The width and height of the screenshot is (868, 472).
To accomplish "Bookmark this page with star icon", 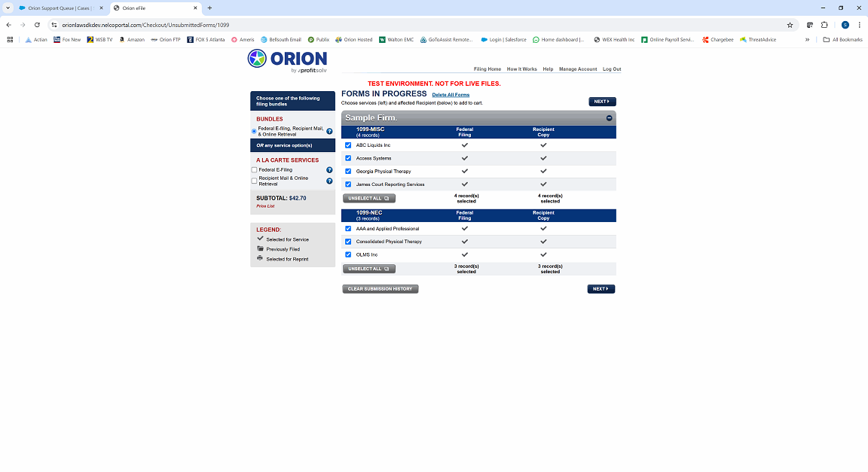I will [790, 25].
